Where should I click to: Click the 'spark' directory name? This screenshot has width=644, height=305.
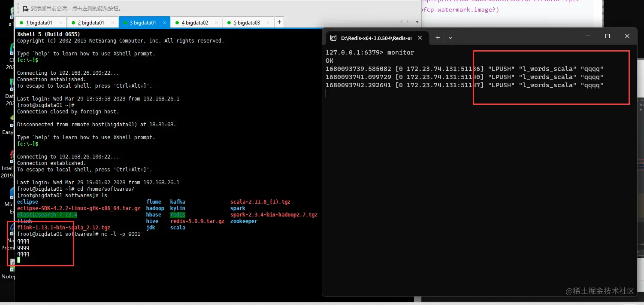pyautogui.click(x=238, y=208)
